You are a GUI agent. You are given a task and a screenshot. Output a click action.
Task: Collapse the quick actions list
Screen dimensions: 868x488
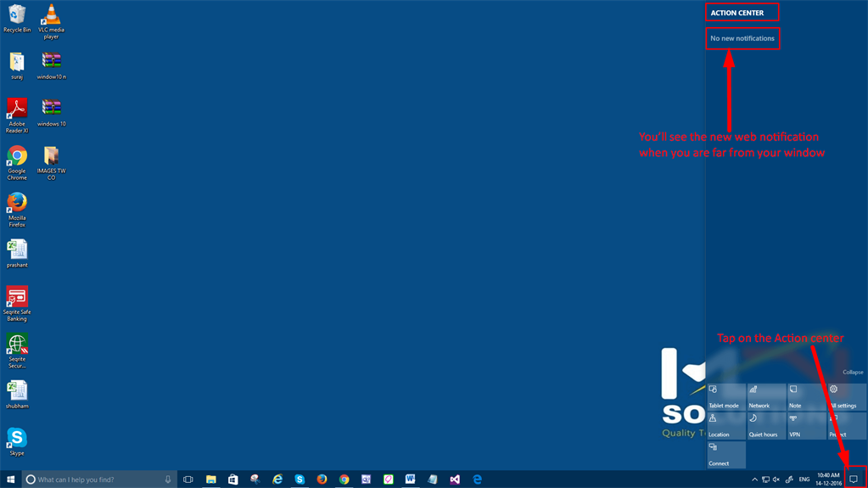853,373
